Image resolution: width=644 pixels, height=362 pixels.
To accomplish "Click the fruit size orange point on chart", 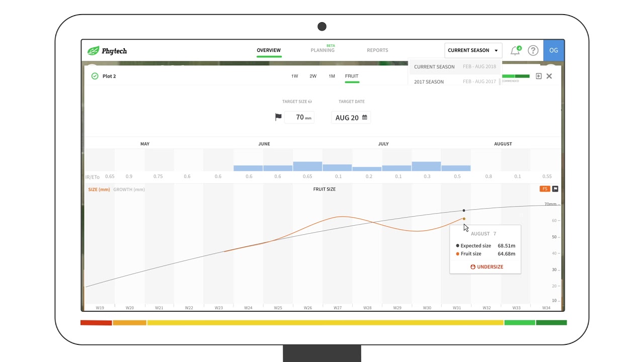I will (464, 219).
